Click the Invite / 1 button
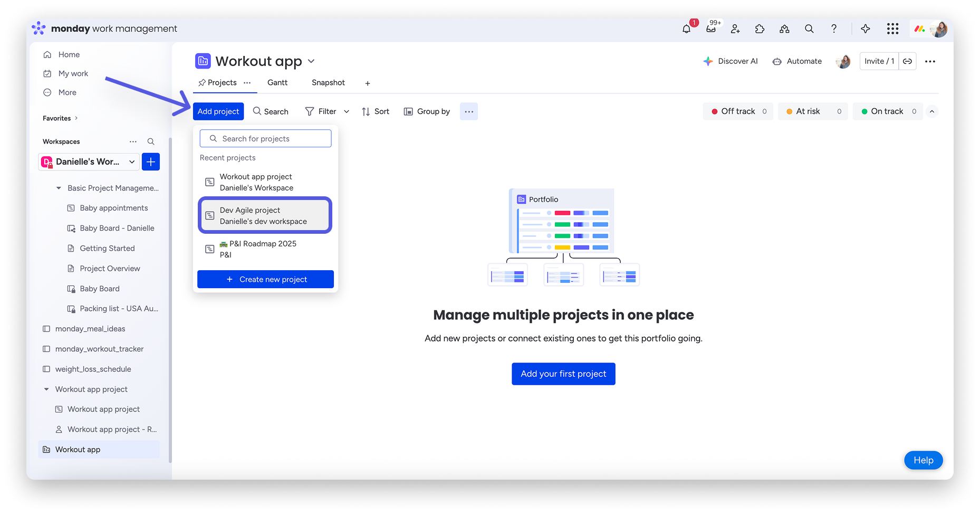The width and height of the screenshot is (980, 514). tap(879, 61)
